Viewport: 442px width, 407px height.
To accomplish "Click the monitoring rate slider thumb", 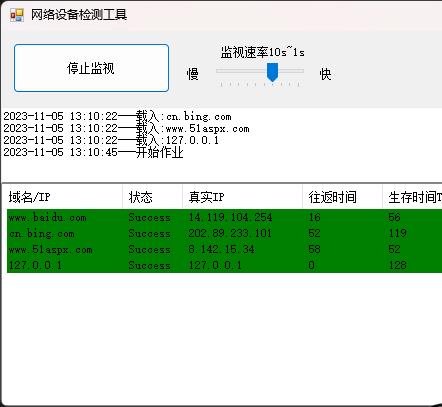I will pos(272,72).
